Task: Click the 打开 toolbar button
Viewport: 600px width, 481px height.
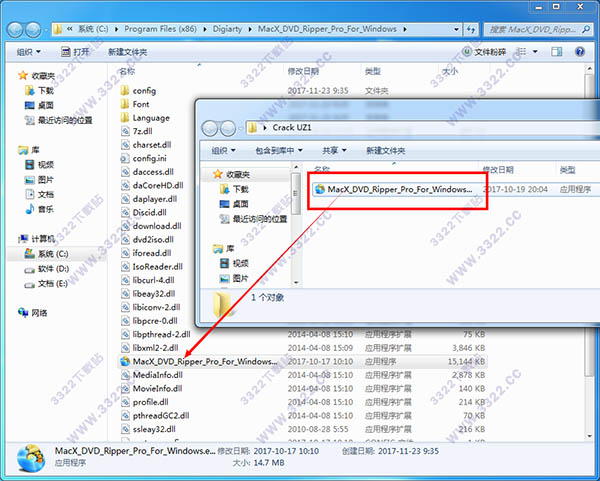Action: point(76,52)
